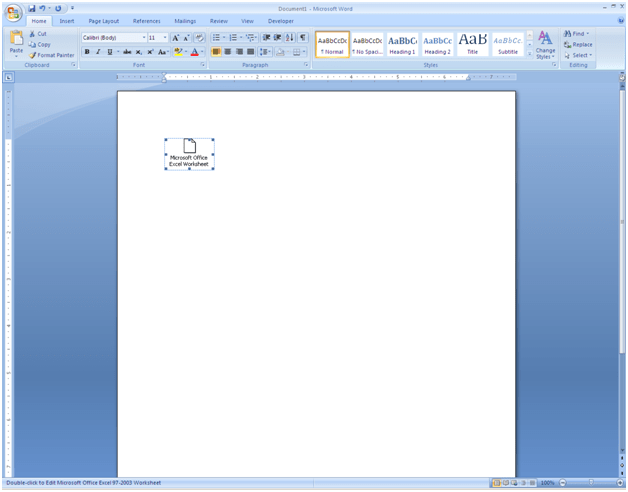
Task: Select the embedded Excel Worksheet object
Action: 189,154
